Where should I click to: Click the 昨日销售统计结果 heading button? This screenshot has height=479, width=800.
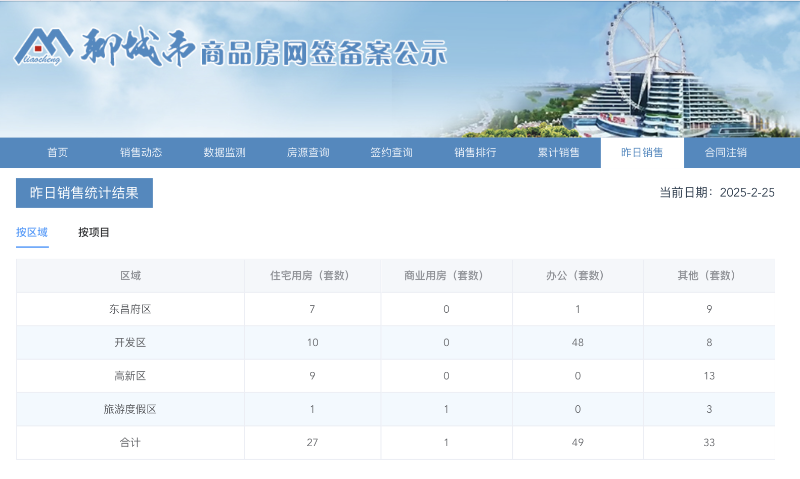pos(84,193)
